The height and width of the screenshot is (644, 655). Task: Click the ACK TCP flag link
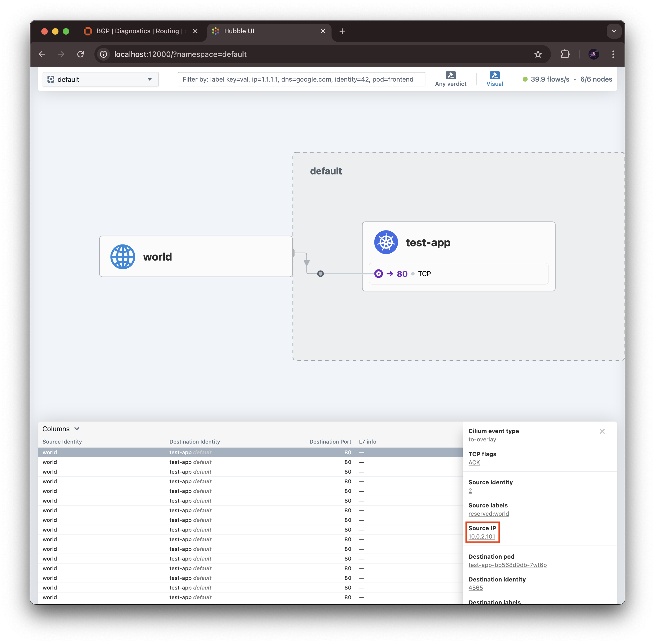474,462
